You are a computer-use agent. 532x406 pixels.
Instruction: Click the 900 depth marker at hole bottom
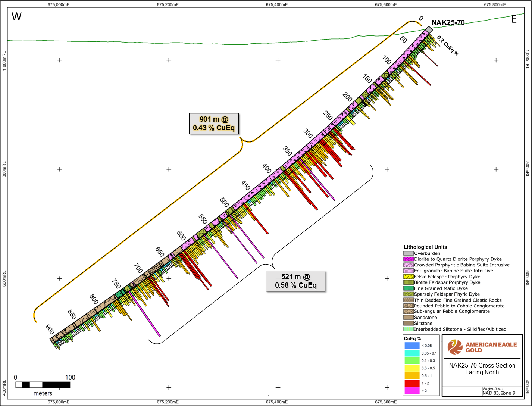point(50,329)
